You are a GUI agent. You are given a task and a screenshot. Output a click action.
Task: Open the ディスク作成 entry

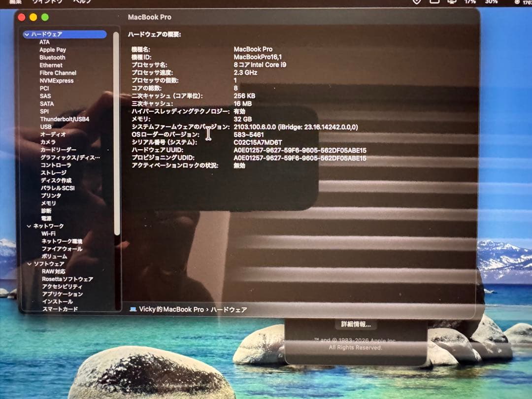pos(56,180)
